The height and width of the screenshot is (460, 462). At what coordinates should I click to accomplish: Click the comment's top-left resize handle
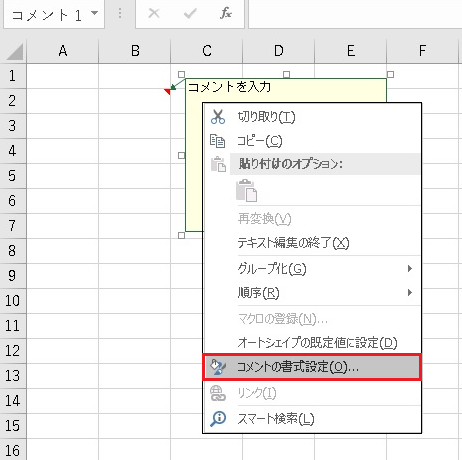click(x=182, y=74)
